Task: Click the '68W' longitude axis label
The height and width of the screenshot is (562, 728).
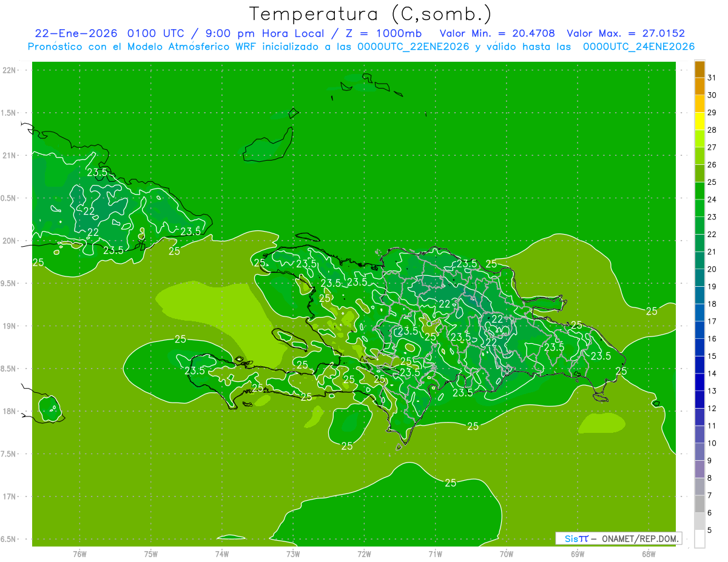Action: point(649,554)
